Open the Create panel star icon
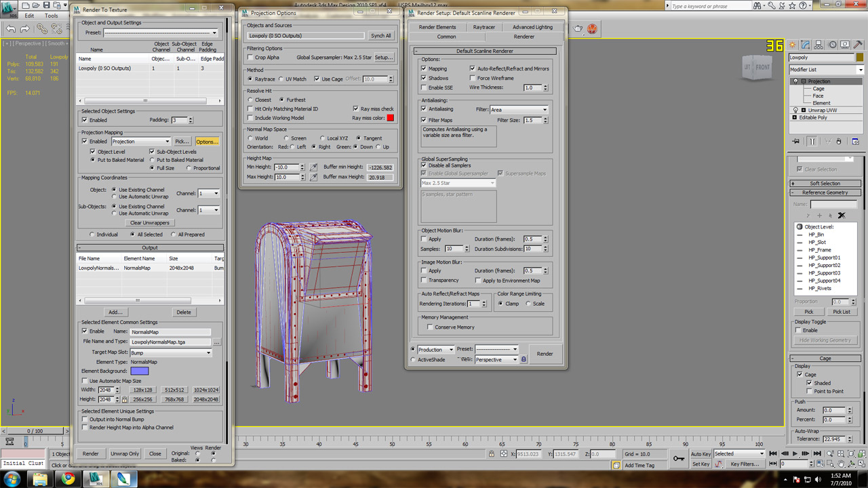This screenshot has height=488, width=868. (792, 44)
